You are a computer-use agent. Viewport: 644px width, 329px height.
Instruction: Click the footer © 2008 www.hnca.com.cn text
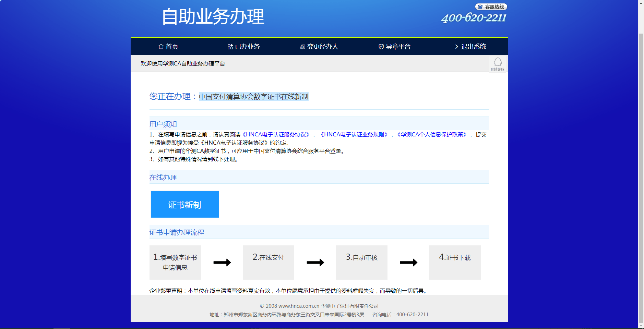coord(319,306)
